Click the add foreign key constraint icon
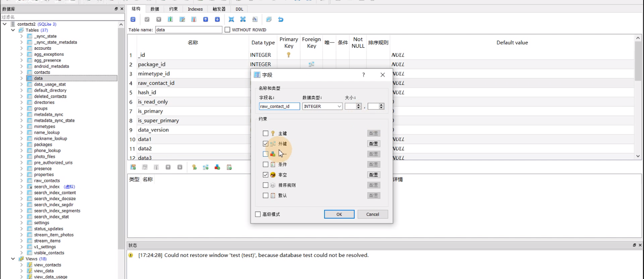This screenshot has width=644, height=279. (206, 167)
